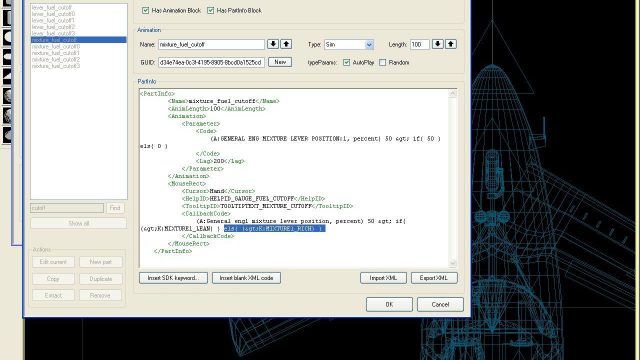Click the Cursor Hand line in XML
The height and width of the screenshot is (360, 640).
click(218, 191)
